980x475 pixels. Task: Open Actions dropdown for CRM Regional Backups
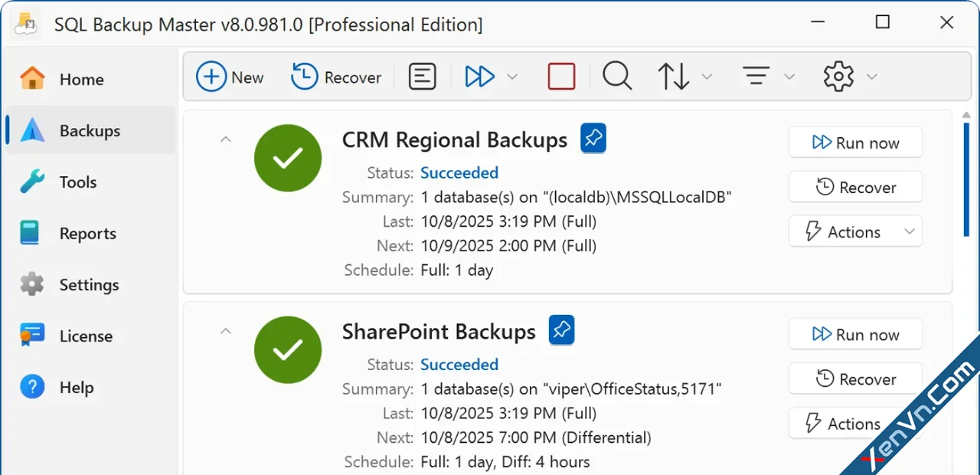click(x=855, y=231)
